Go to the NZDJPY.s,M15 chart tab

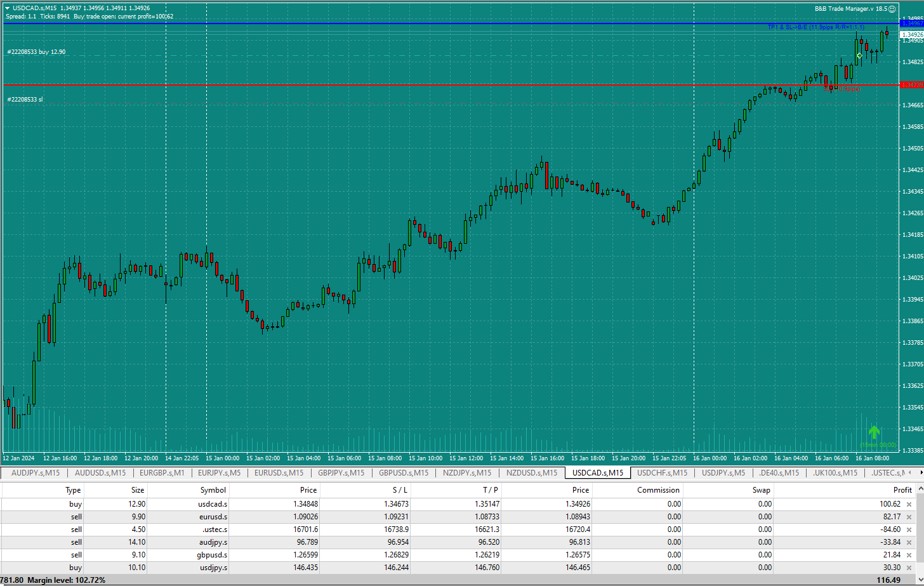pyautogui.click(x=467, y=472)
